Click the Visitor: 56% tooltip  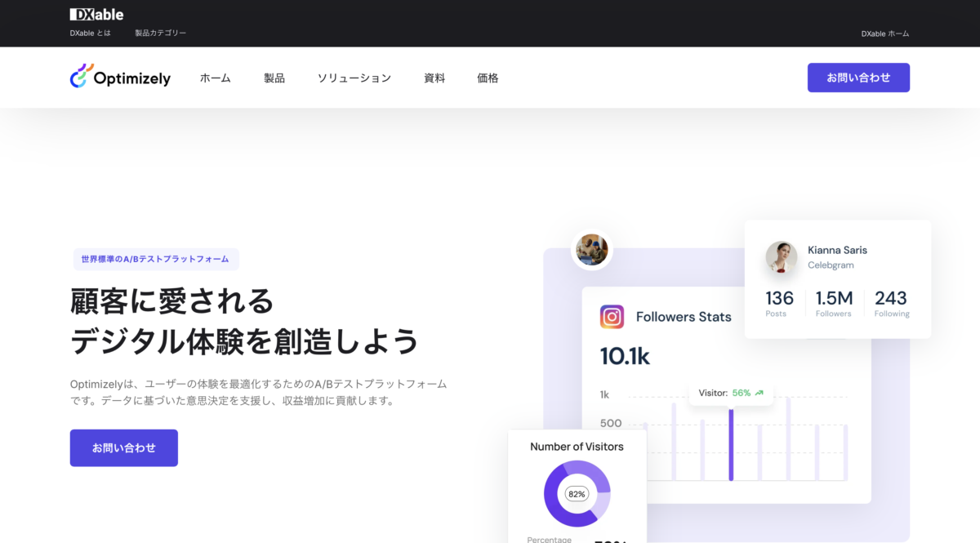pyautogui.click(x=731, y=393)
